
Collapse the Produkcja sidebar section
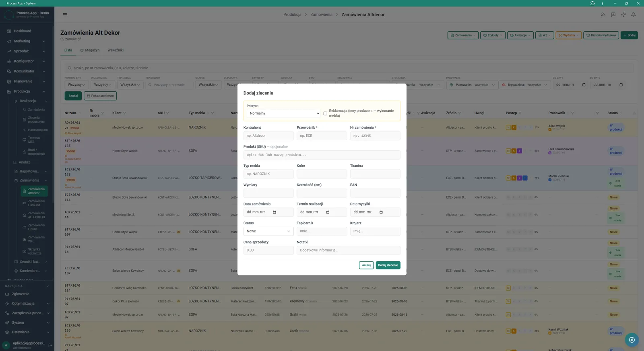click(x=26, y=91)
